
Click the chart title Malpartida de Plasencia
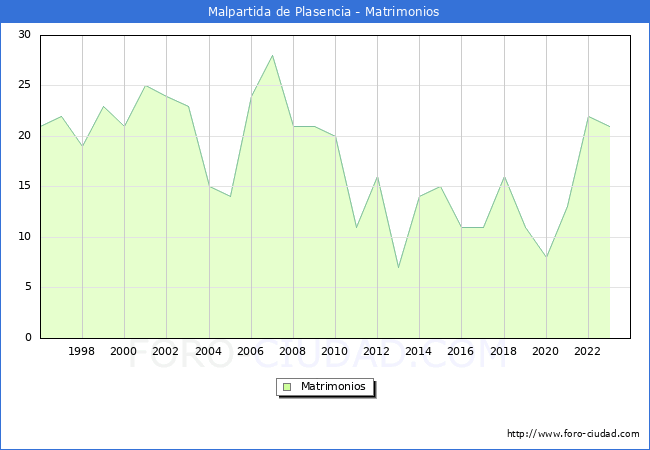pos(323,12)
